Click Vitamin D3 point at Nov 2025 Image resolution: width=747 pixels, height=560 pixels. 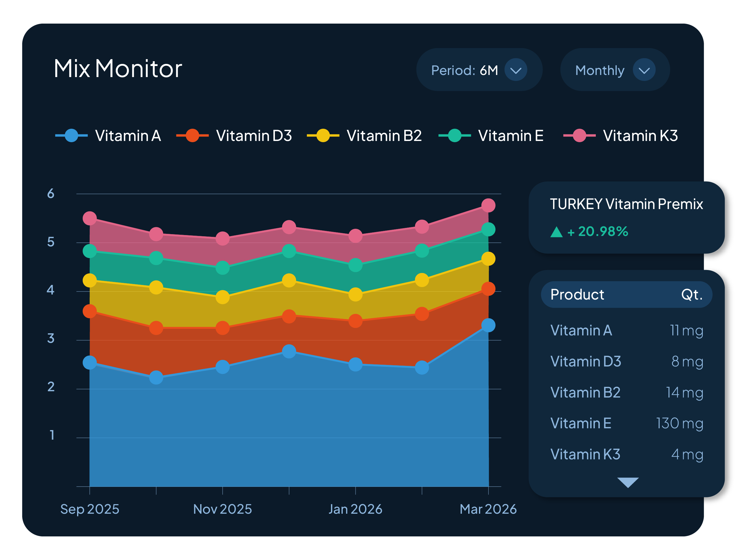click(222, 328)
